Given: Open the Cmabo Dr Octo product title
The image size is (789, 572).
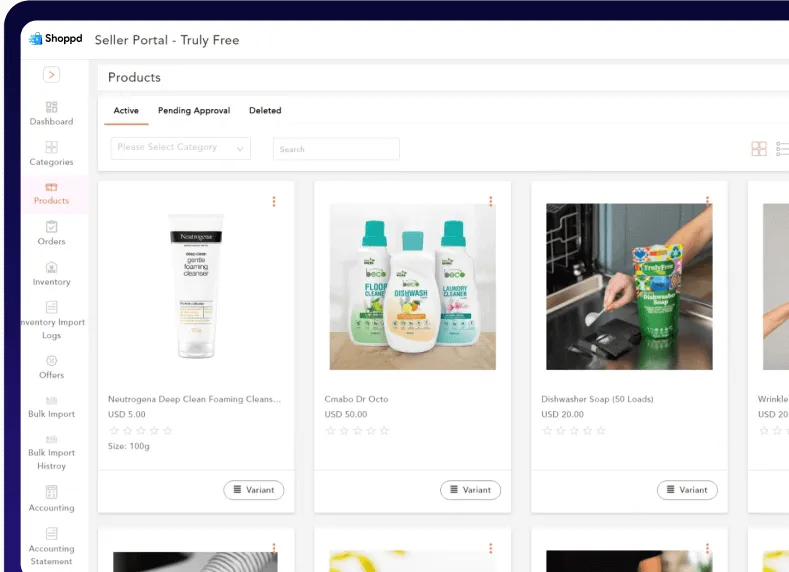Looking at the screenshot, I should (356, 399).
